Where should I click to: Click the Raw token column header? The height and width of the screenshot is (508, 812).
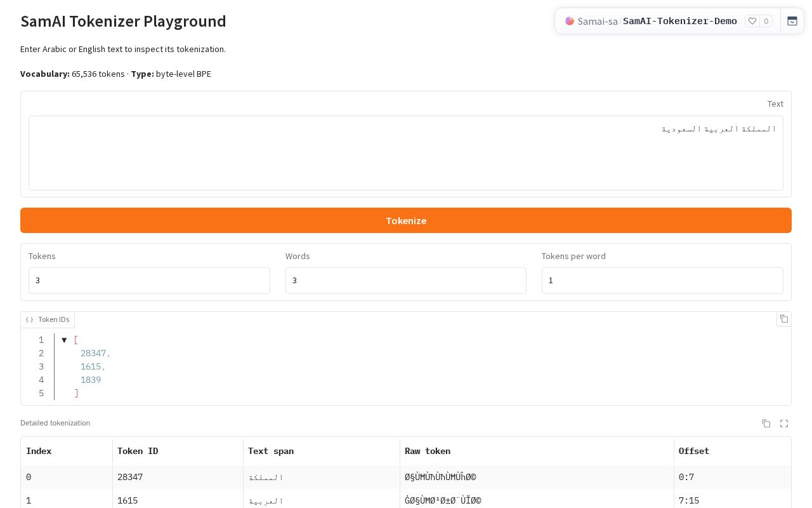tap(537, 451)
